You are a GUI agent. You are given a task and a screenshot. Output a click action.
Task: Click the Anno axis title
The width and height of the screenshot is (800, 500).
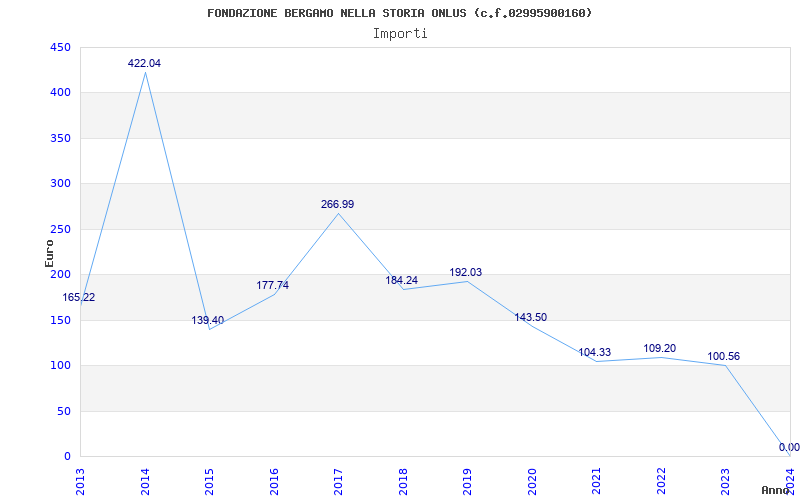pyautogui.click(x=775, y=490)
